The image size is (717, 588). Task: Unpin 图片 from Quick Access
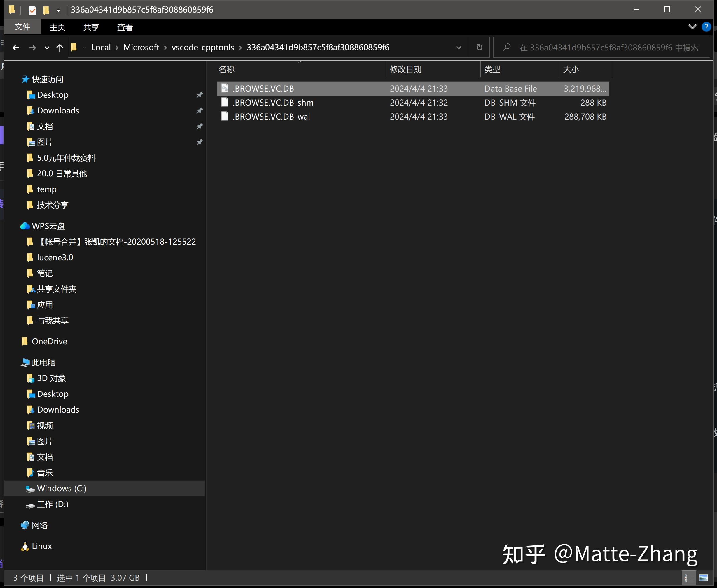coord(200,142)
